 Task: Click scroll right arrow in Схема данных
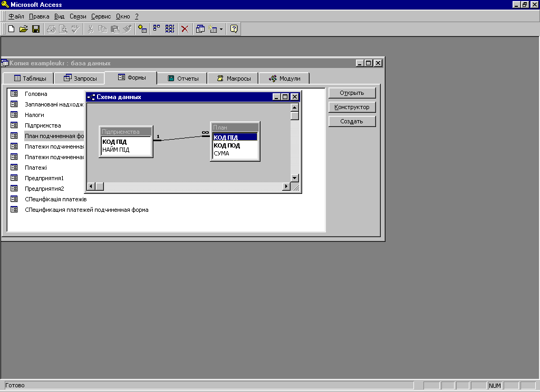click(x=286, y=186)
